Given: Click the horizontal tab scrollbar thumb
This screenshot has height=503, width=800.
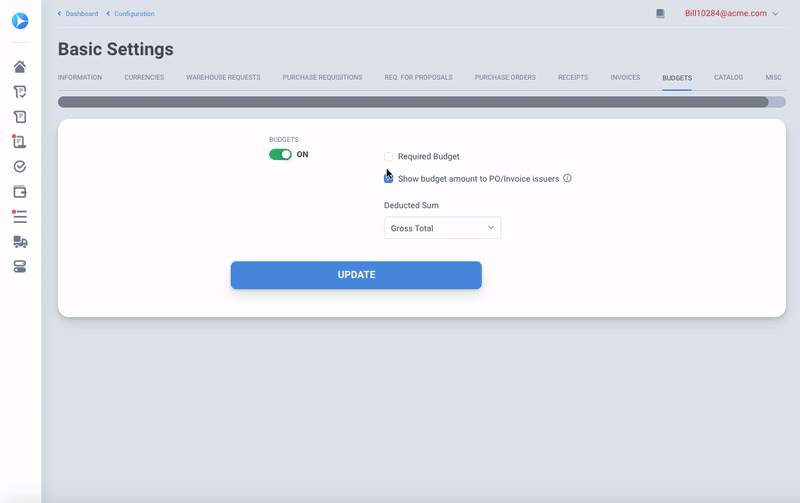Looking at the screenshot, I should (x=413, y=102).
